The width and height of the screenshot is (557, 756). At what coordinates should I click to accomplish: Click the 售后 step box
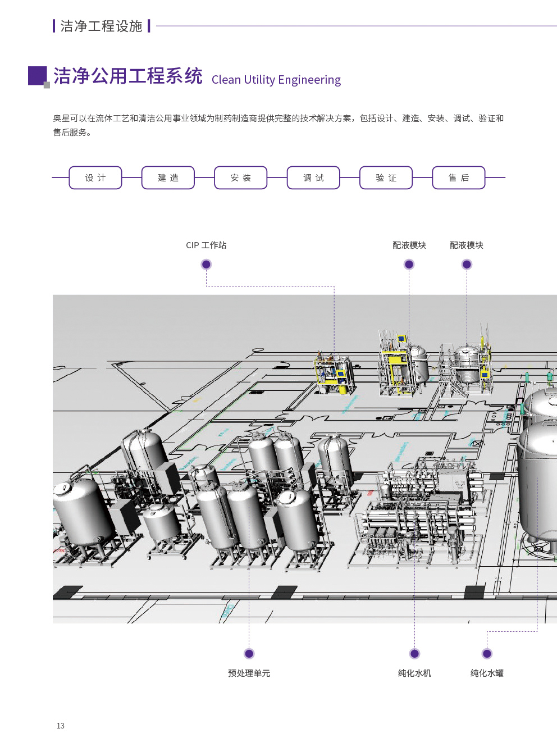coord(458,177)
